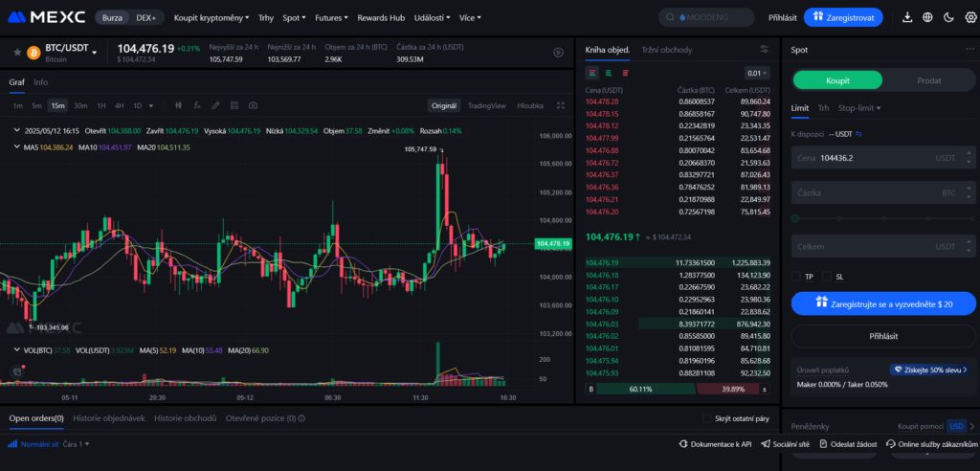
Task: Open the Spot panel three-dots menu
Action: pyautogui.click(x=969, y=50)
